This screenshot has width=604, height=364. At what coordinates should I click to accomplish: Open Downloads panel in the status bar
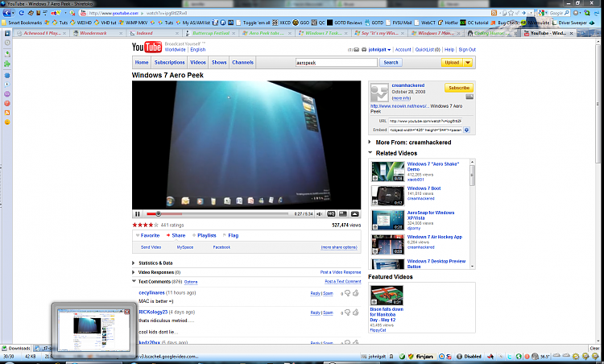[16, 348]
